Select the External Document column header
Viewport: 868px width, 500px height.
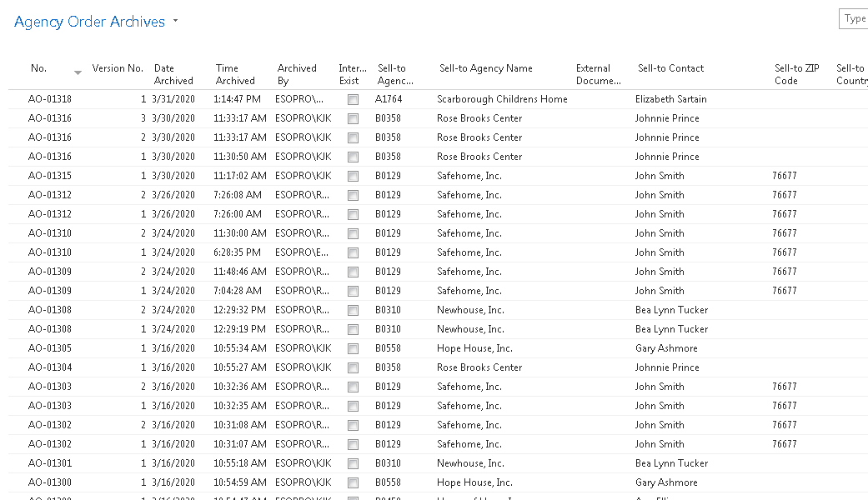598,74
